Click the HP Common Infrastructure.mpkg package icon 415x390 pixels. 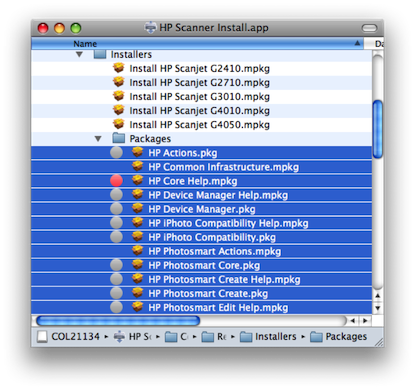(137, 166)
